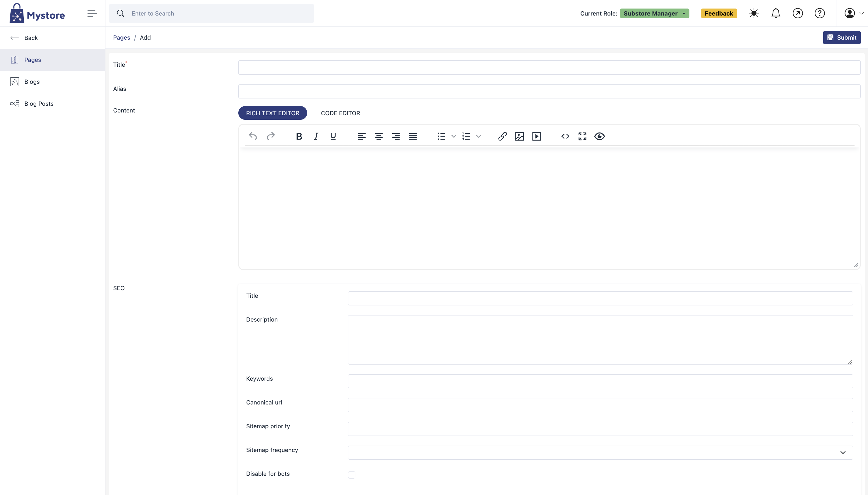Align text right
Viewport: 868px width, 495px height.
(x=396, y=136)
